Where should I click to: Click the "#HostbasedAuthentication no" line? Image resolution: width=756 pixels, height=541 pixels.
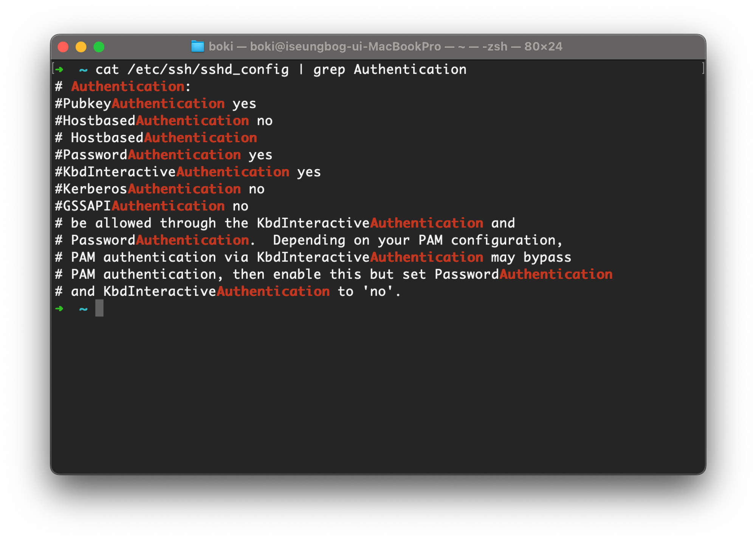(163, 121)
